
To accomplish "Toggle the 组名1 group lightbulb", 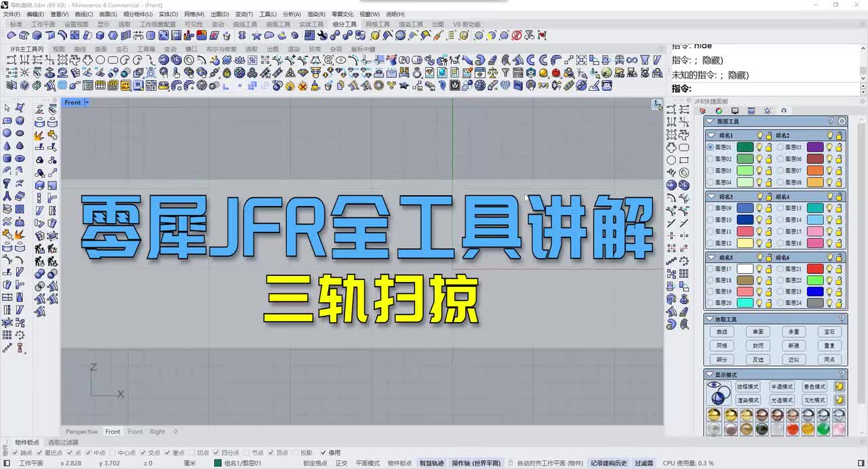I will tap(759, 136).
